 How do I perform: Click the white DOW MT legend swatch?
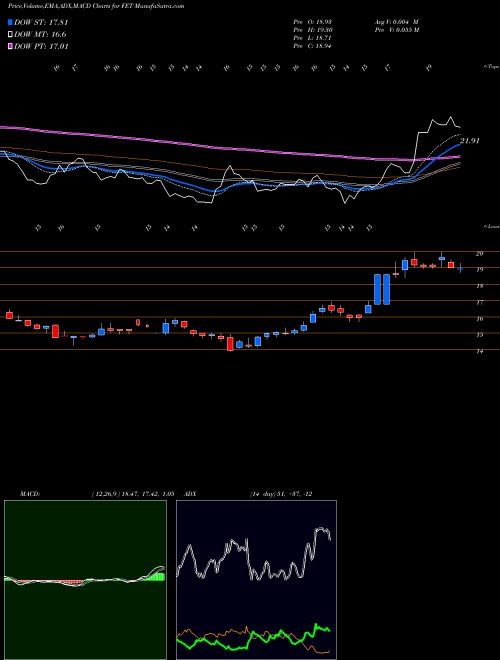pyautogui.click(x=11, y=35)
